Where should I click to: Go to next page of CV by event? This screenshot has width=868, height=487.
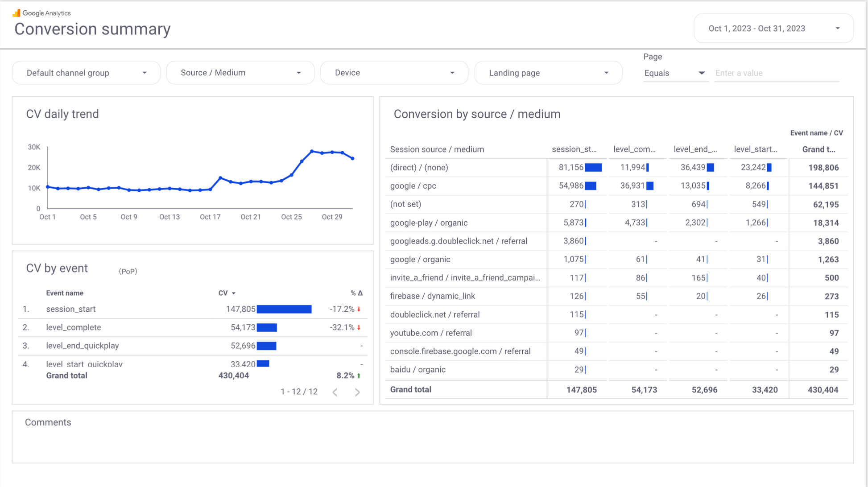pos(357,392)
